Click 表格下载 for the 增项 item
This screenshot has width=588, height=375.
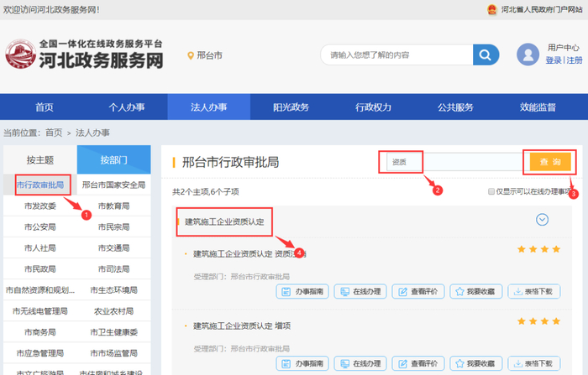coord(534,363)
